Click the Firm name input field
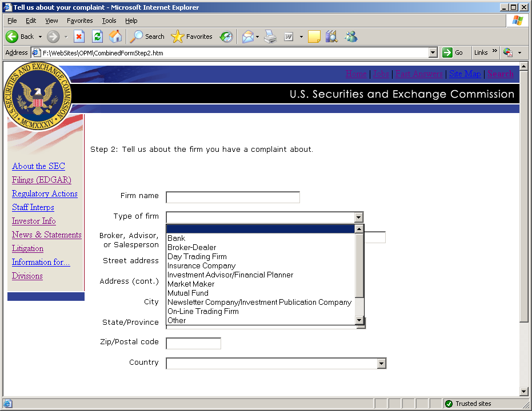Viewport: 532px width, 411px height. coord(233,197)
